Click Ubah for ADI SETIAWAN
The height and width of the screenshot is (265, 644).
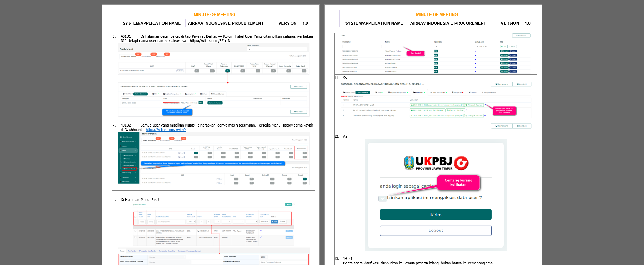pos(513,68)
